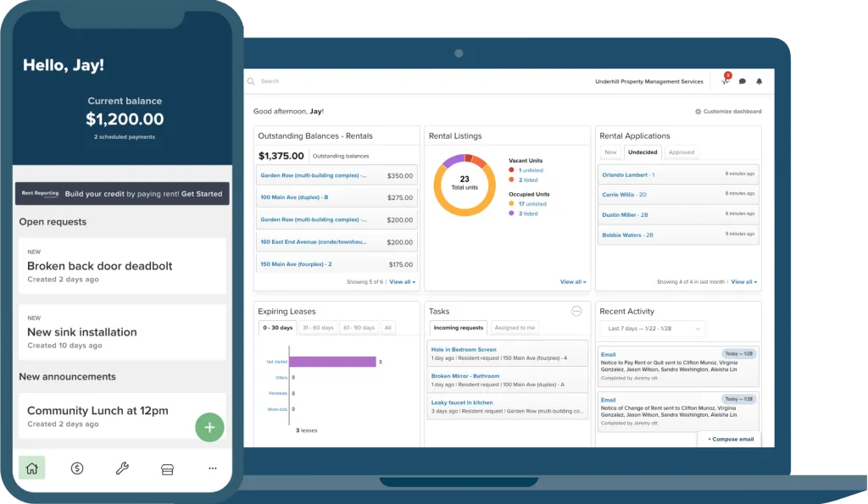Tap the more options ellipsis in the mobile navbar
Viewport: 868px width, 504px height.
211,468
